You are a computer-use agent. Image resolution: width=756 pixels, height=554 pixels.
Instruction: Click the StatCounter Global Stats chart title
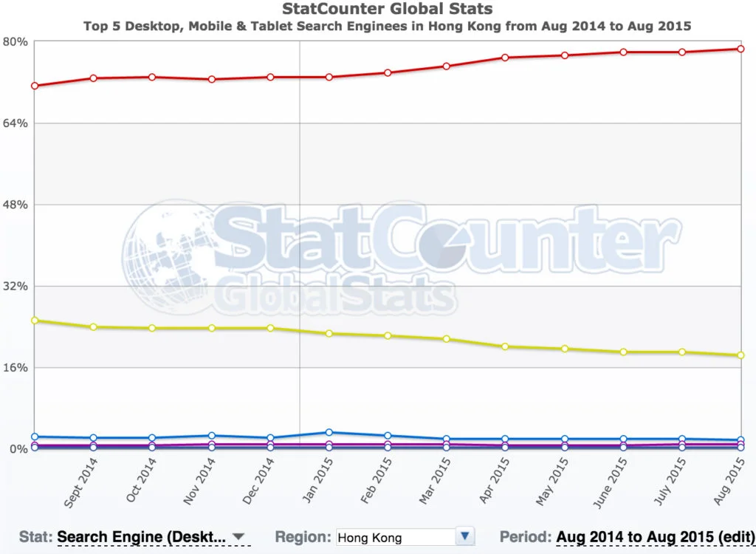click(388, 10)
